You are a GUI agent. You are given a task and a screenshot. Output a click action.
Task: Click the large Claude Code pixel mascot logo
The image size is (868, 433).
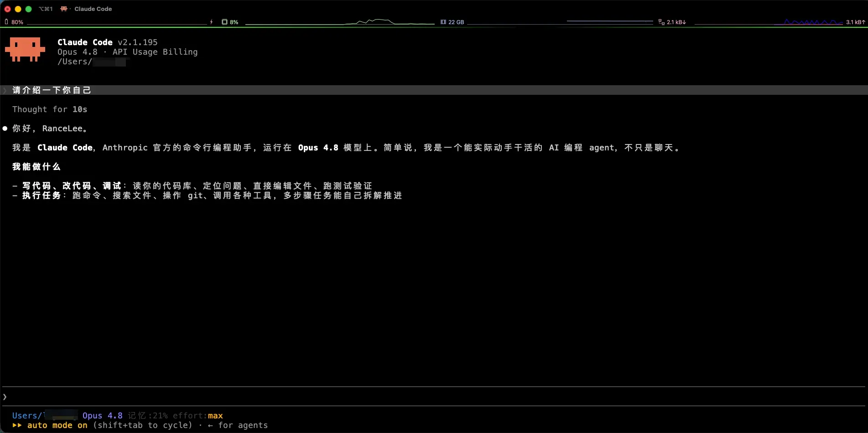25,49
